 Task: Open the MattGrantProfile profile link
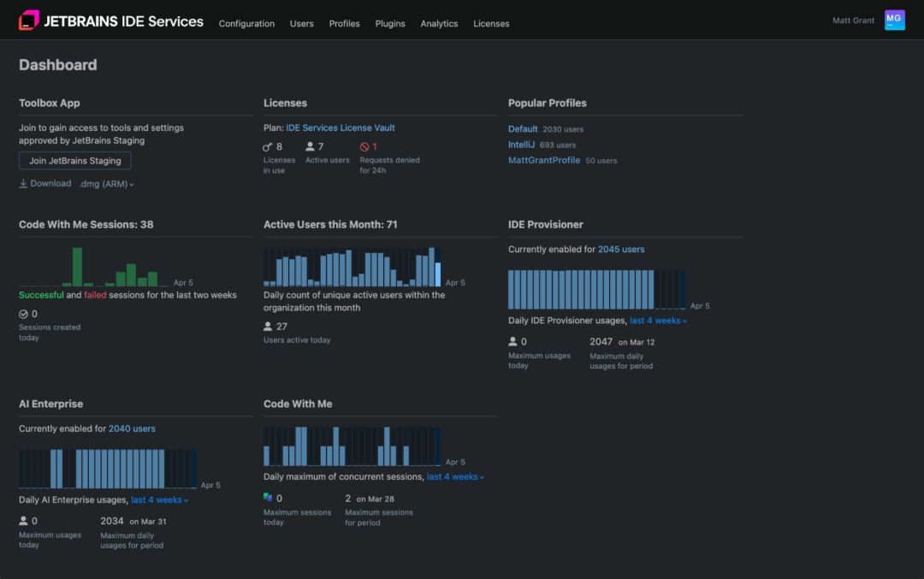pyautogui.click(x=544, y=160)
